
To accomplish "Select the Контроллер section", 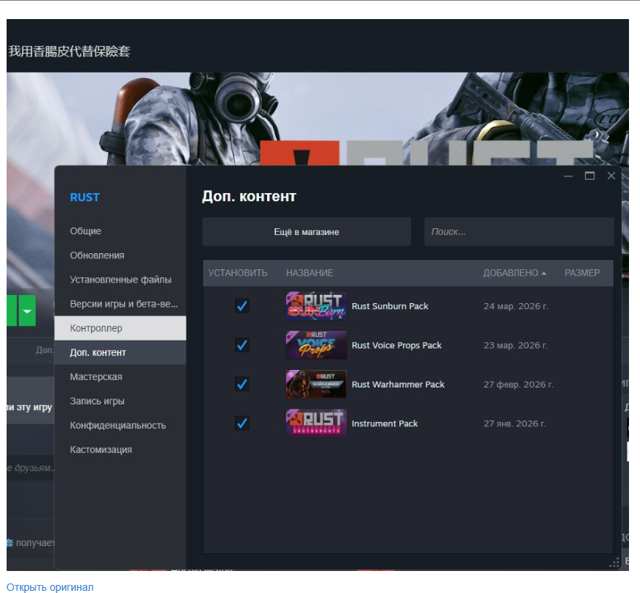I will [x=120, y=328].
